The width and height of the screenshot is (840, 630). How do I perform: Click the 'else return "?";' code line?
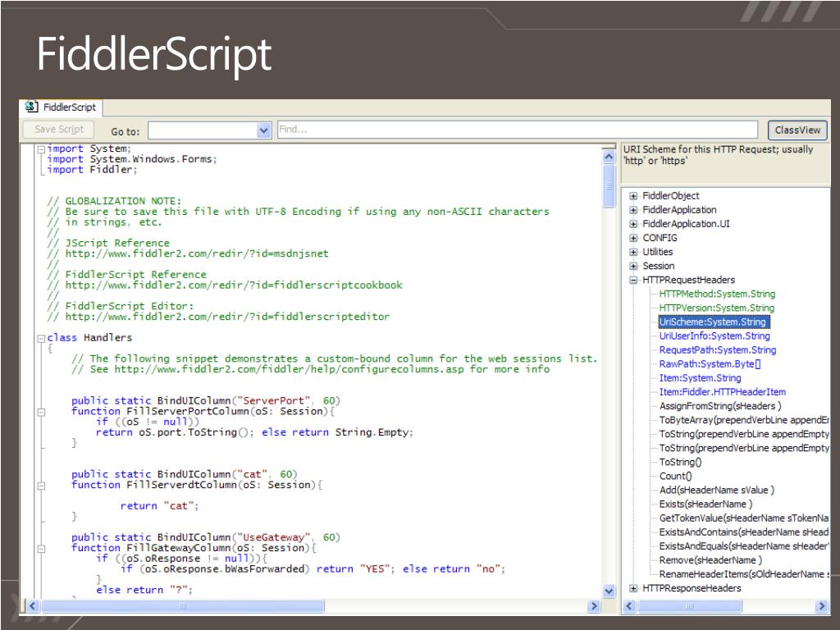[x=144, y=590]
